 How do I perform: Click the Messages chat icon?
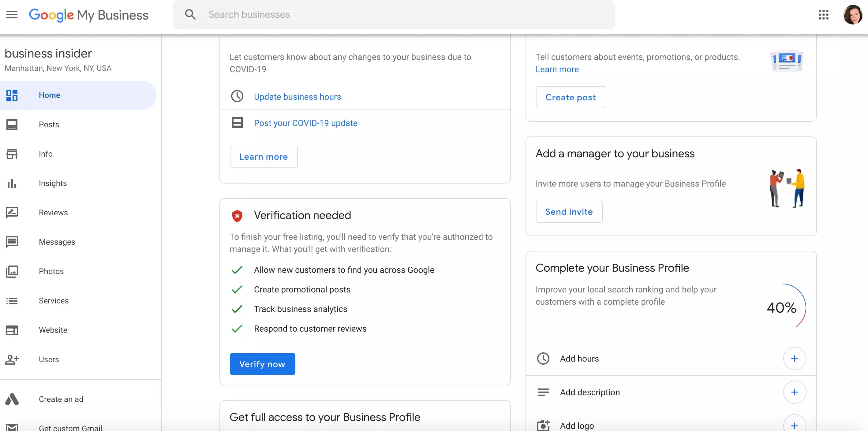coord(12,242)
